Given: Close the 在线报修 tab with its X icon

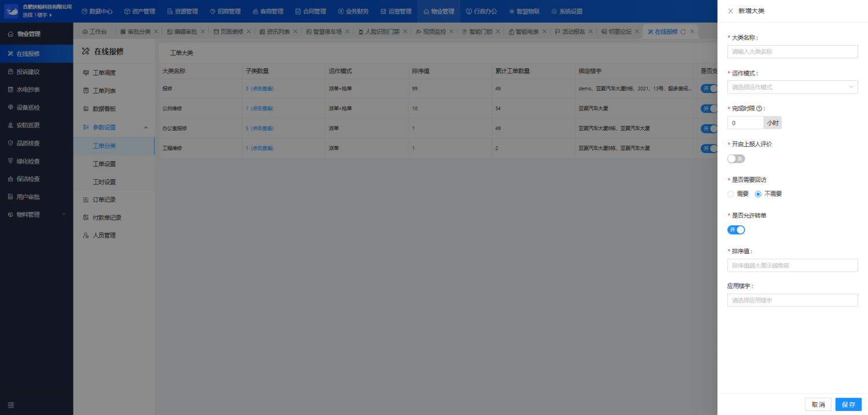Looking at the screenshot, I should [x=692, y=32].
